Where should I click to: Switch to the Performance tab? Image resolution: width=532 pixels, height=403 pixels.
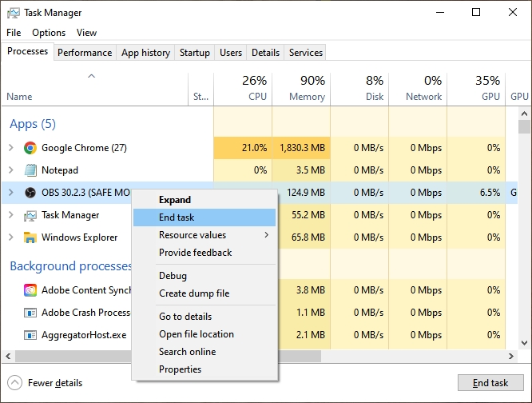(85, 53)
